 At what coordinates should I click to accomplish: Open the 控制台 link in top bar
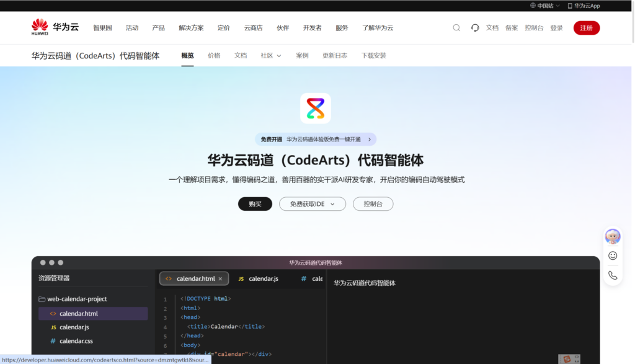pos(534,27)
